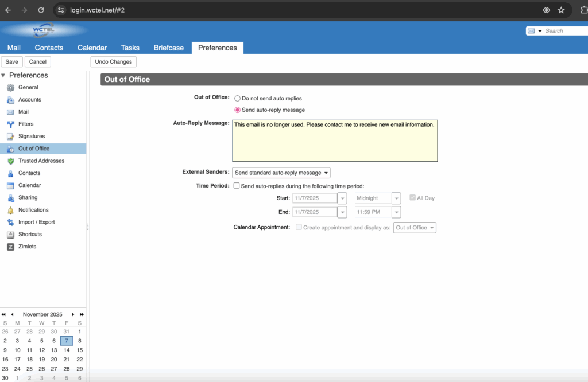Click the Signatures pen icon
588x382 pixels.
click(10, 137)
